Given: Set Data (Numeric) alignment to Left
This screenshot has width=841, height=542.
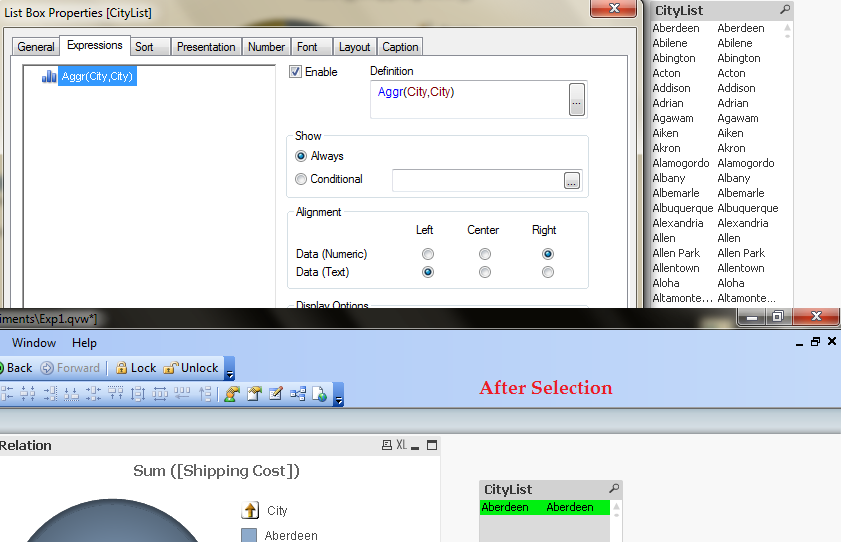Looking at the screenshot, I should point(427,254).
